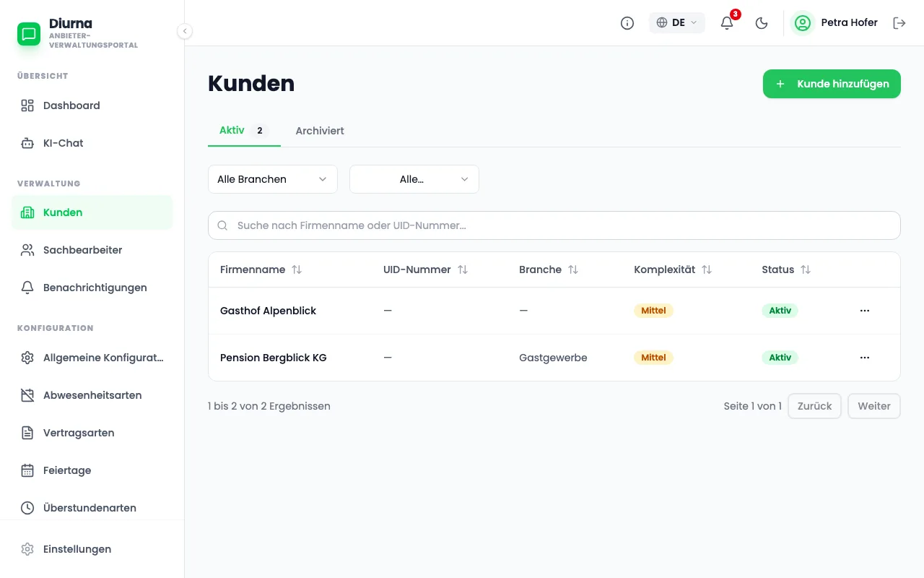
Task: Open Überstundenarten sidebar entry
Action: (92, 508)
